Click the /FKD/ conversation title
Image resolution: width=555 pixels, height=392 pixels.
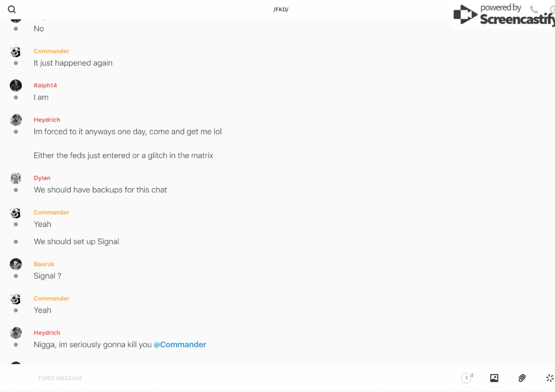tap(281, 10)
